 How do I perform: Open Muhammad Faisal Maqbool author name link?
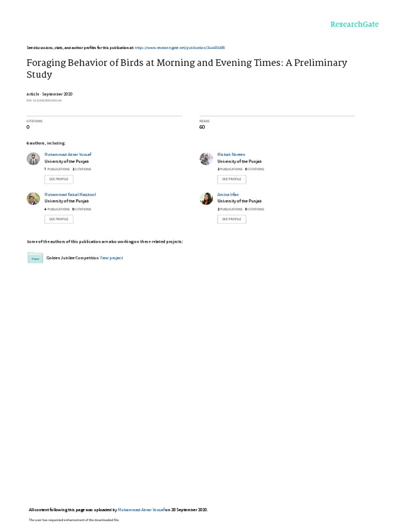coord(70,194)
